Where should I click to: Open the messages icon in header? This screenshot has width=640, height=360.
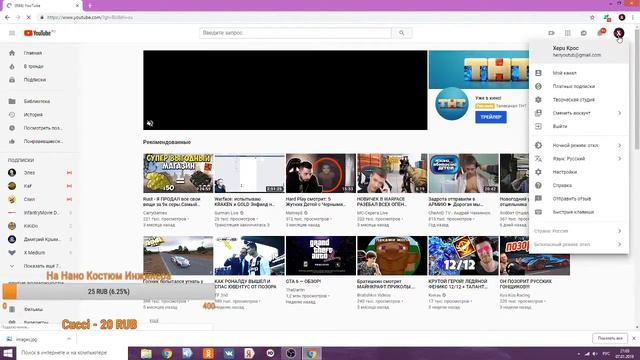[x=584, y=33]
